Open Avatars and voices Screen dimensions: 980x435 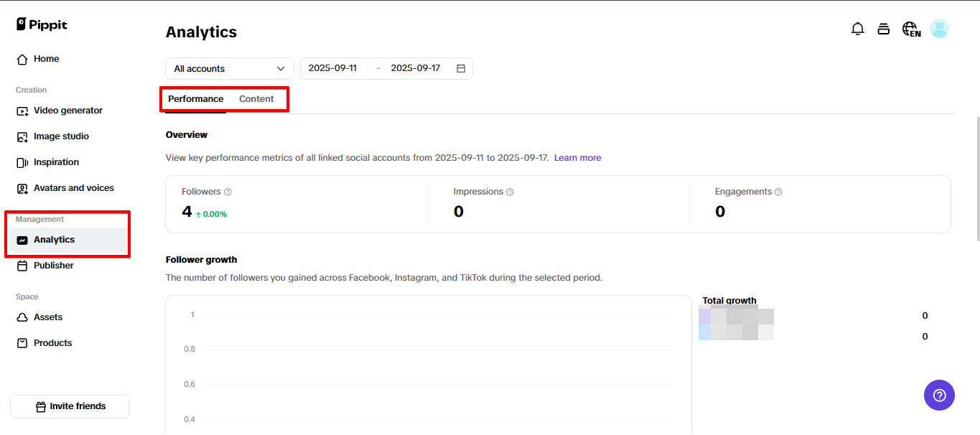tap(73, 187)
